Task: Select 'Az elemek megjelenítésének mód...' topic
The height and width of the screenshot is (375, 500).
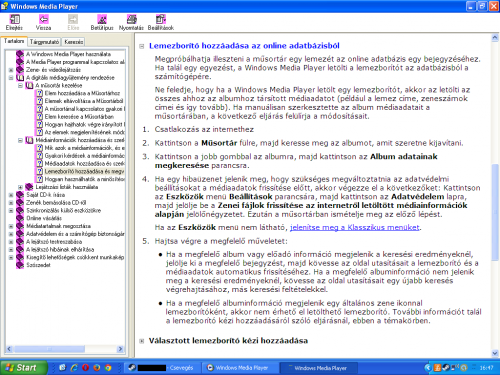Action: coord(85,132)
